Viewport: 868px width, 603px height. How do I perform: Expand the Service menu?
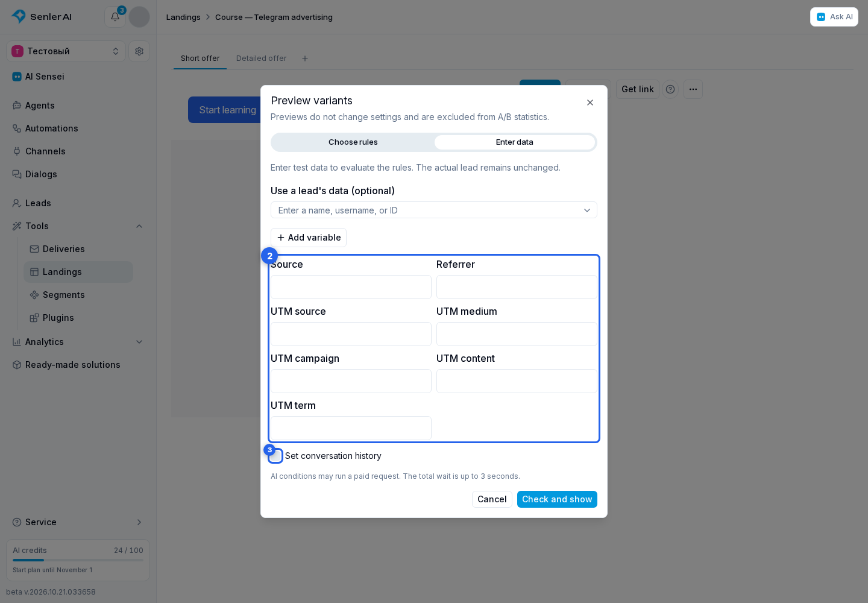[x=78, y=522]
